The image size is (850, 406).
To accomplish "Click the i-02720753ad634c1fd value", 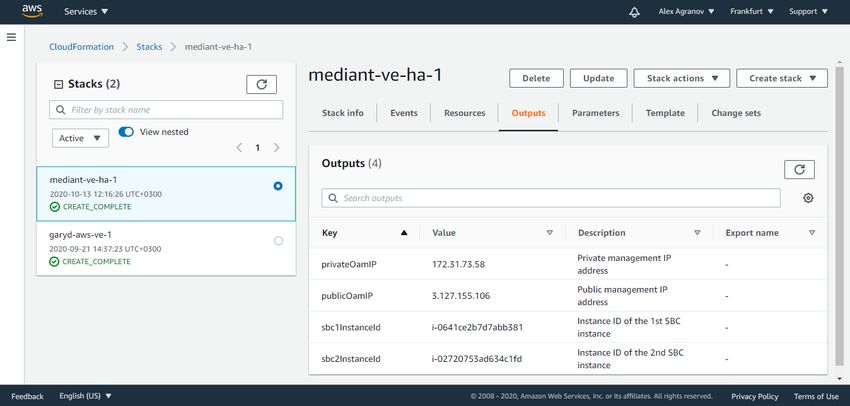I will pyautogui.click(x=476, y=359).
